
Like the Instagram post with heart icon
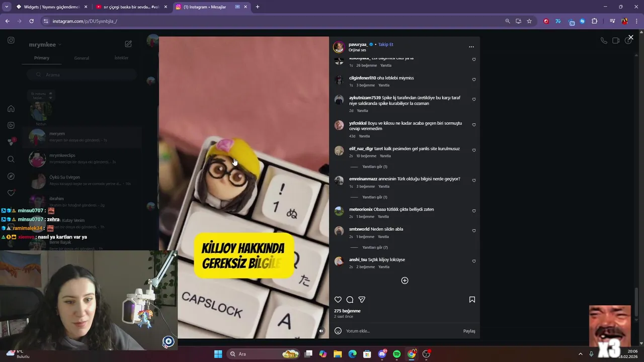[x=338, y=300]
